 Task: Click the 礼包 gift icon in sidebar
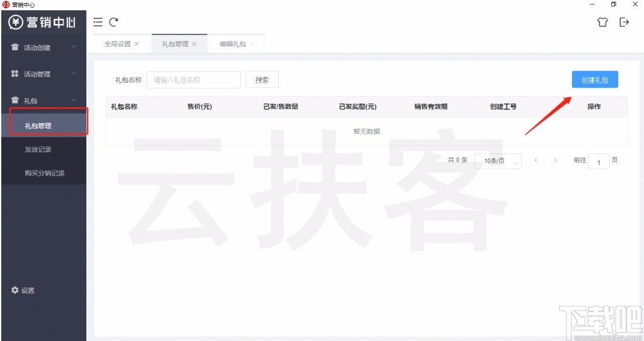[15, 100]
